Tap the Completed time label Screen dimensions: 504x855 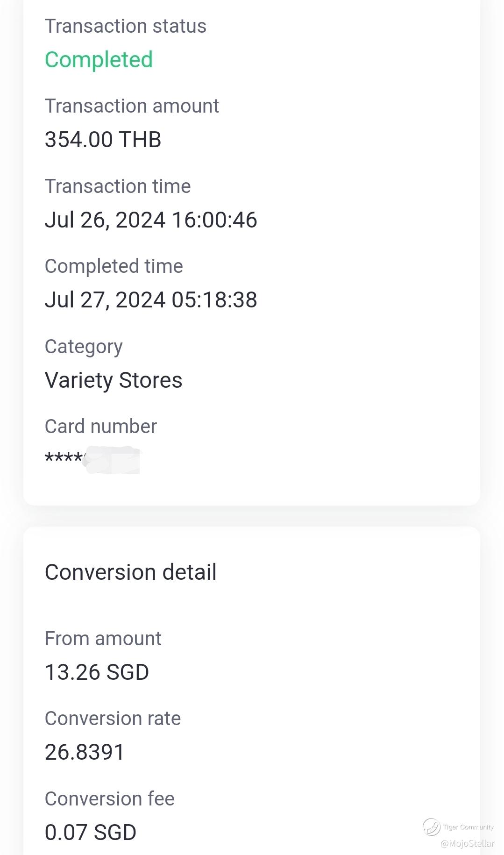[114, 266]
